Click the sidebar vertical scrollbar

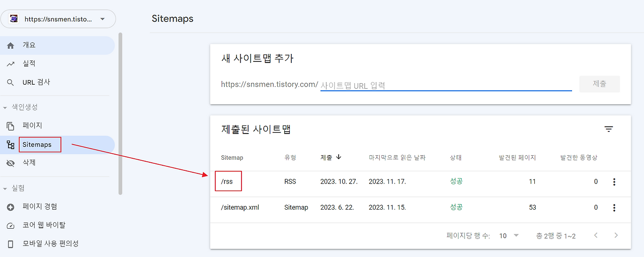point(120,113)
